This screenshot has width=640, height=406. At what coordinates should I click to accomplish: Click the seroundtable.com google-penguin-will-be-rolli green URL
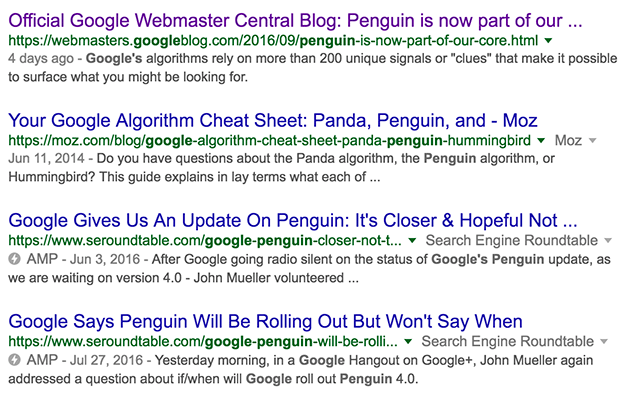tap(204, 342)
